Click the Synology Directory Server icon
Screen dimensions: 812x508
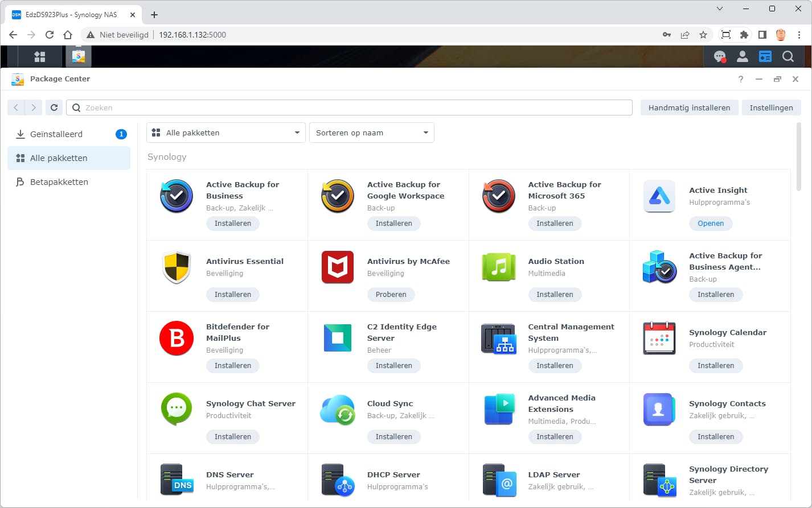[659, 480]
